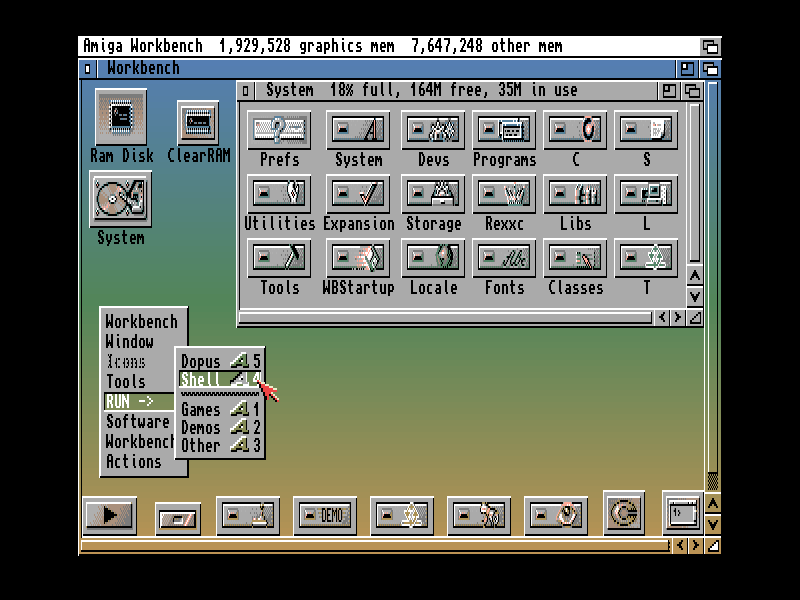Select the C drawer icon
The image size is (800, 600).
(575, 130)
